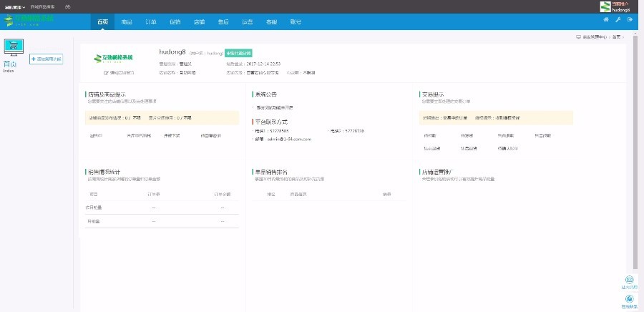This screenshot has height=312, width=644.
Task: Open the 账号 navigation tab
Action: coord(296,21)
